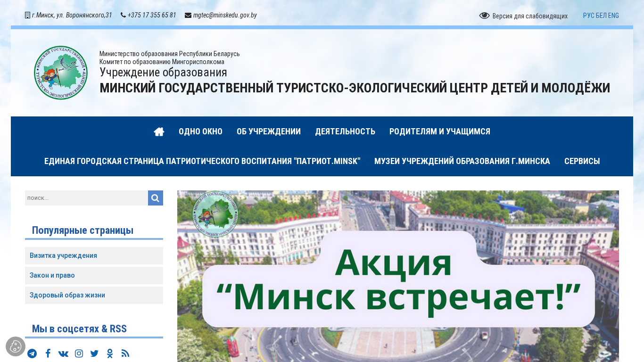Click the building icon beside the address
Image resolution: width=644 pixels, height=362 pixels.
(x=27, y=15)
